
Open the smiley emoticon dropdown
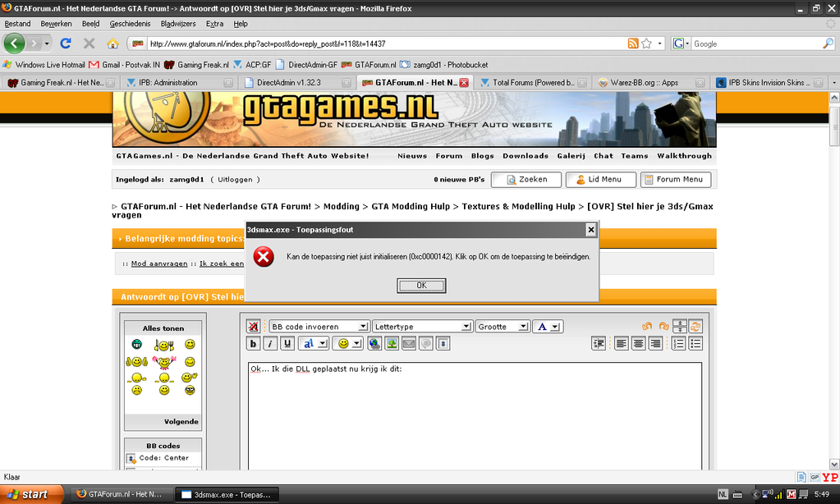pyautogui.click(x=347, y=343)
